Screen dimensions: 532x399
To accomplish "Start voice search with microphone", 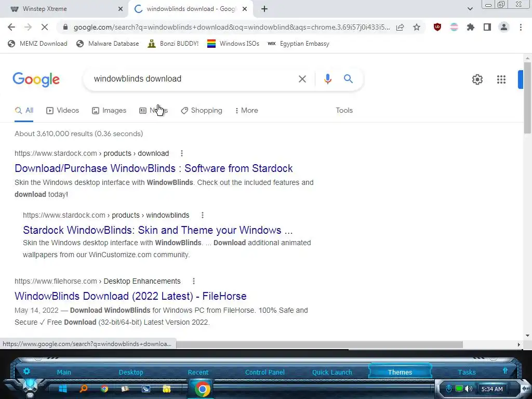I will 327,79.
